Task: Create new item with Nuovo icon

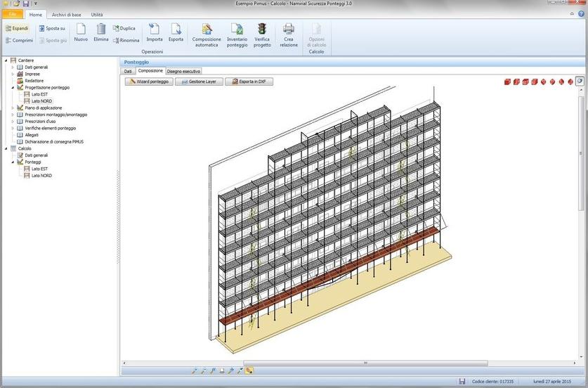Action: coord(81,30)
